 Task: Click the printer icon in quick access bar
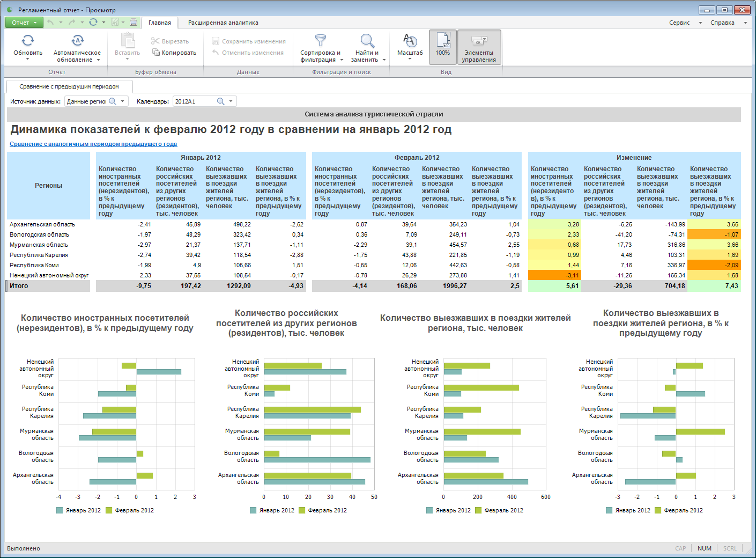134,23
